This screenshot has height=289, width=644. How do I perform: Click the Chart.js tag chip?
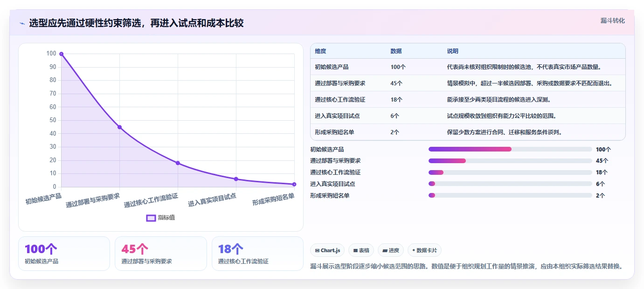(327, 250)
